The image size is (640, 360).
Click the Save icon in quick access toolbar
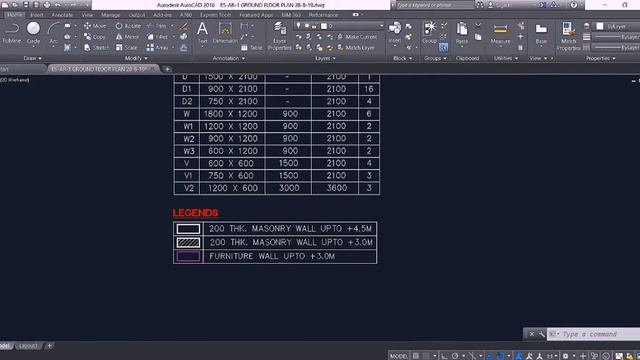[26, 5]
